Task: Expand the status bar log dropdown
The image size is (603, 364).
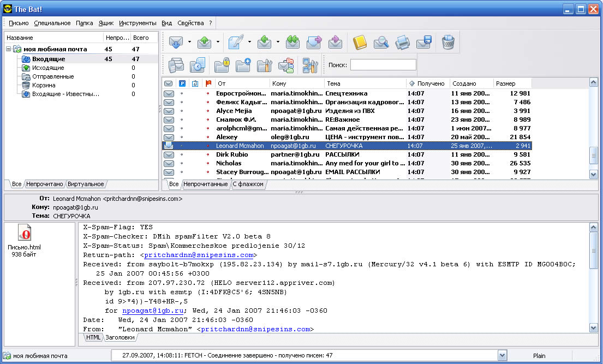Action: (x=502, y=355)
